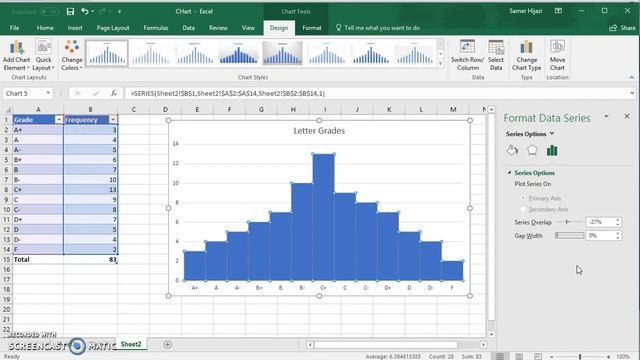Select the Total cell in column A
This screenshot has width=640, height=360.
(38, 260)
